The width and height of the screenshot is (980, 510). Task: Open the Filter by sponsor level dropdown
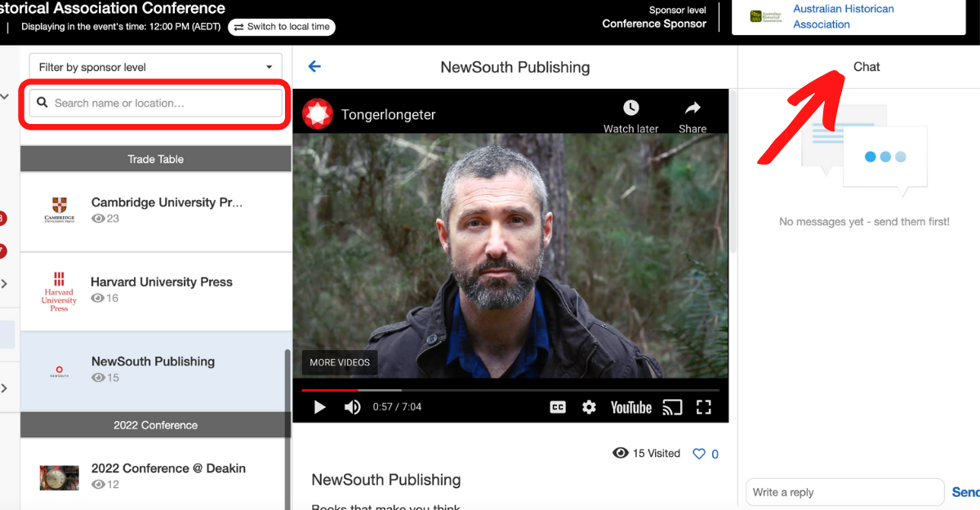coord(155,67)
